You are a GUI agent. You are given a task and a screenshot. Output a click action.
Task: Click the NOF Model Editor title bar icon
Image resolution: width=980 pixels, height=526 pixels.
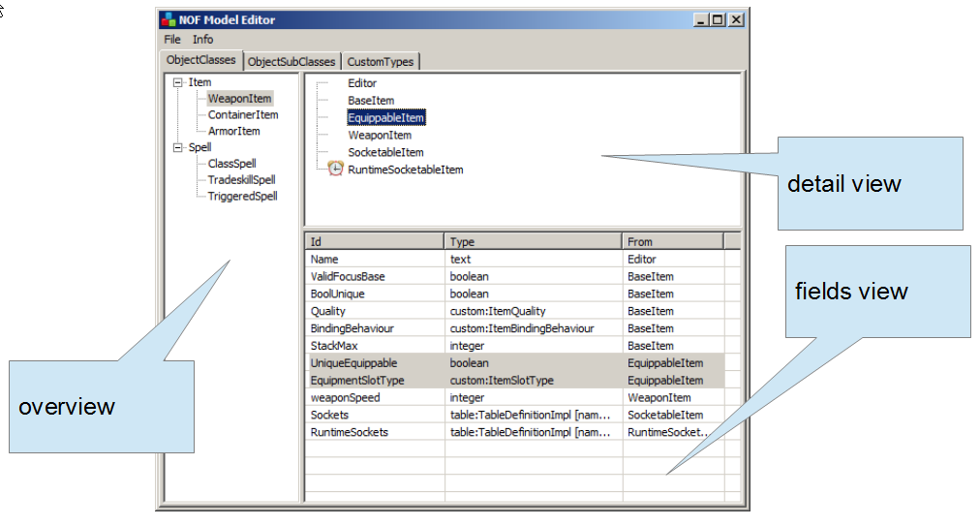pos(168,19)
